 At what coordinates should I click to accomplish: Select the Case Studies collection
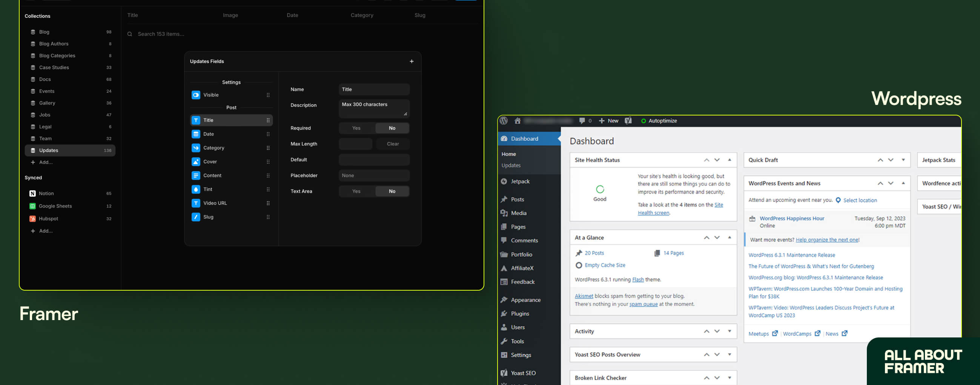tap(70, 68)
